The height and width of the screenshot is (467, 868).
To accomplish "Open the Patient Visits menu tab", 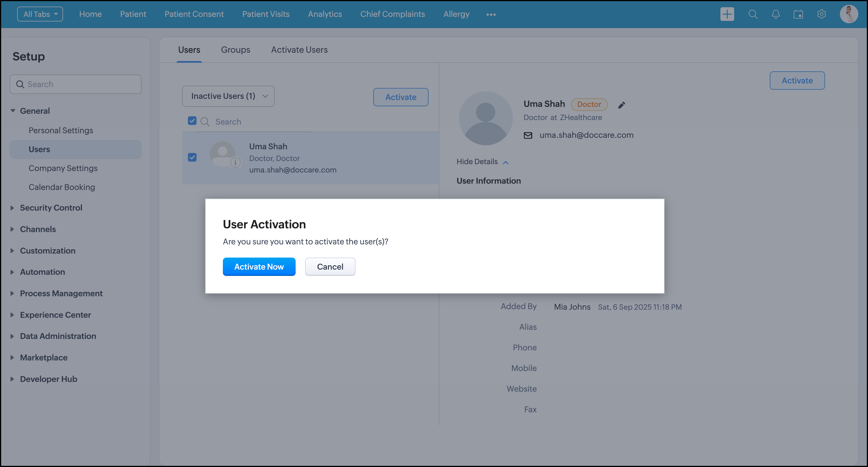I will (x=266, y=14).
